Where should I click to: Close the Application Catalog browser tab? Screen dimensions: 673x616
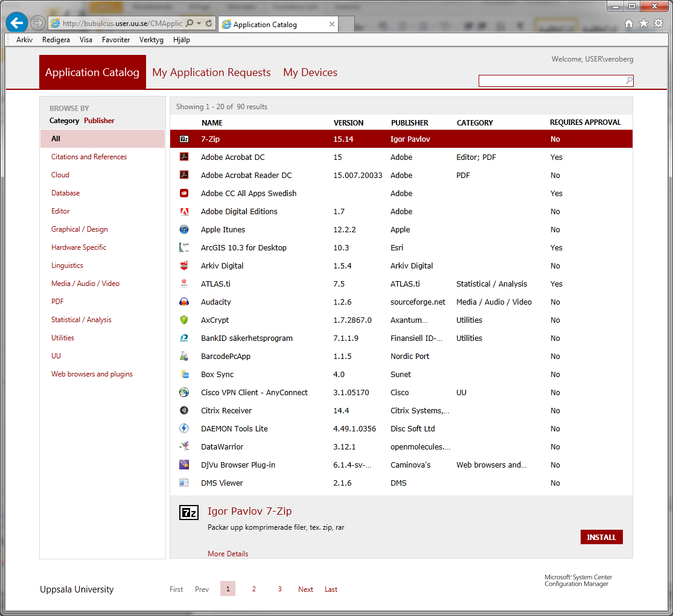(x=332, y=25)
